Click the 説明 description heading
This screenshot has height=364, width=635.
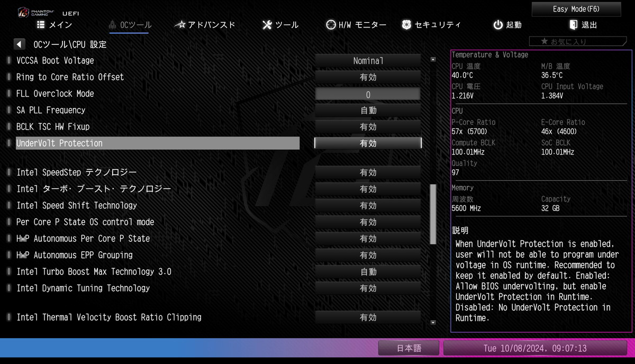pos(460,231)
